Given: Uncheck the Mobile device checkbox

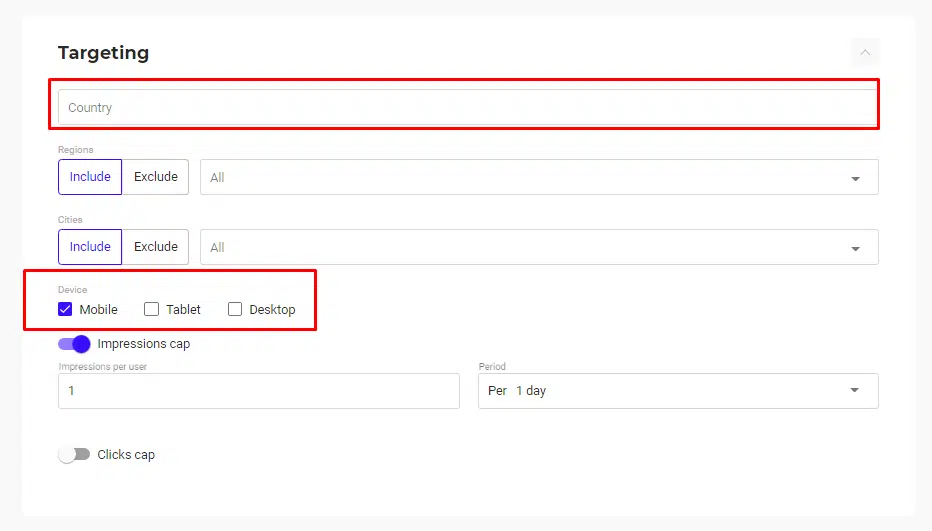Looking at the screenshot, I should (x=65, y=309).
